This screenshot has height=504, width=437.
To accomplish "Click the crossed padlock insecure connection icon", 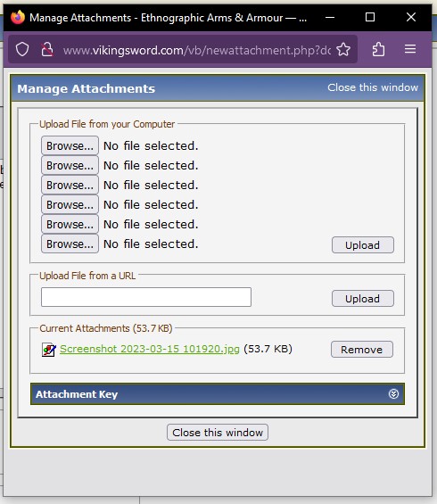I will click(x=47, y=50).
